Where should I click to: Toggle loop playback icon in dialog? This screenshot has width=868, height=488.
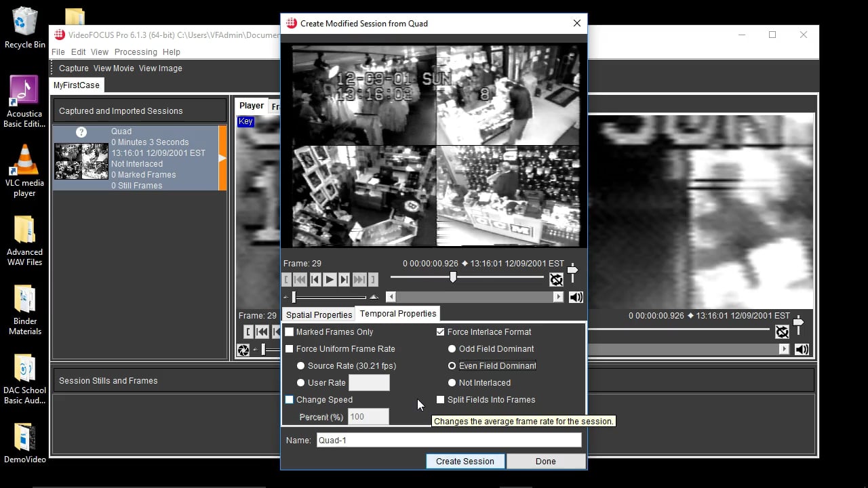[x=557, y=279]
